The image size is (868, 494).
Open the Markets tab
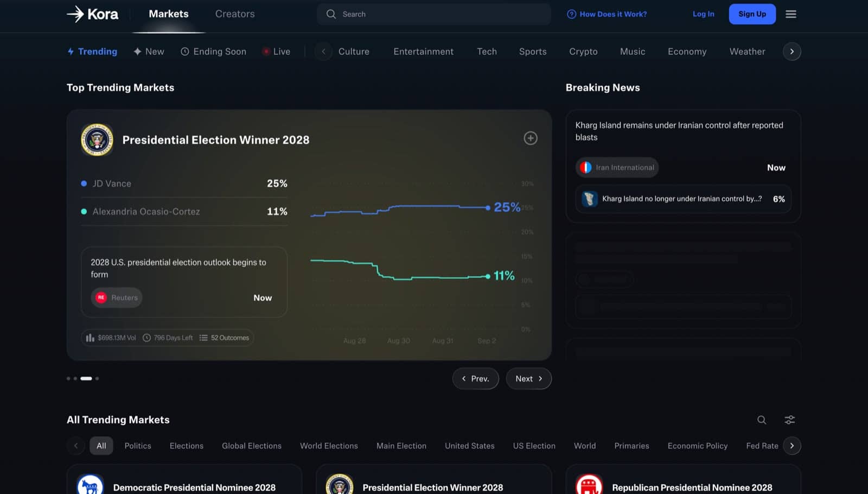point(169,14)
